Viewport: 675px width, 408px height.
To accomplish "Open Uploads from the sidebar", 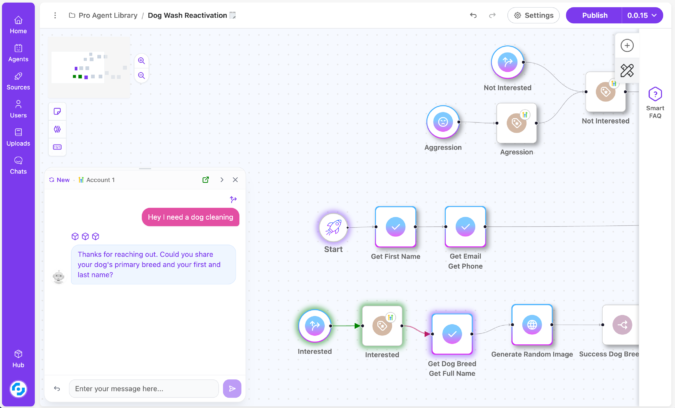I will tap(18, 136).
